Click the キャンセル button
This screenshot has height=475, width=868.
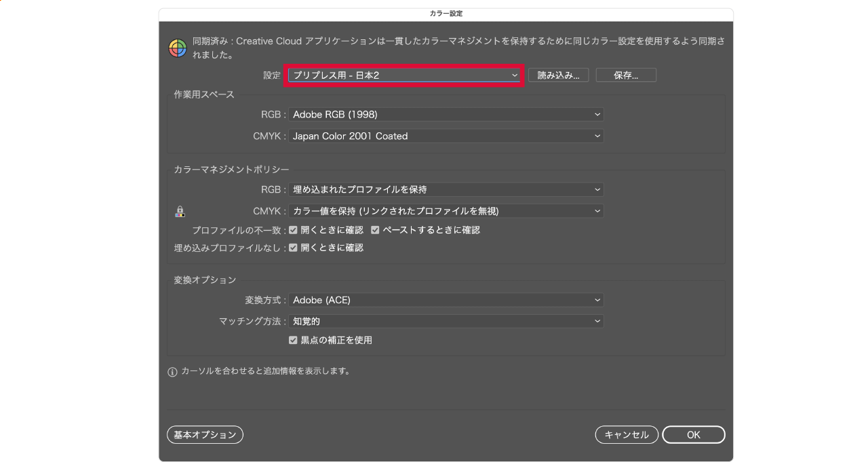click(627, 435)
